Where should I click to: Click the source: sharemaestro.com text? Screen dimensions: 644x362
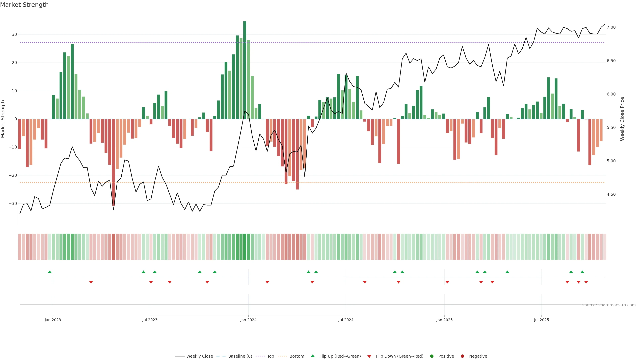[x=609, y=305]
